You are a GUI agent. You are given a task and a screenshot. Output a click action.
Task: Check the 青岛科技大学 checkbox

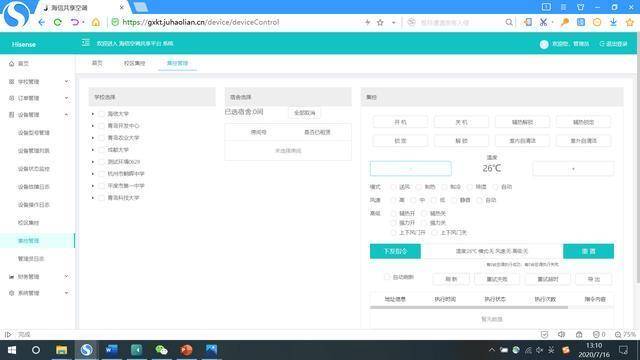click(x=101, y=198)
